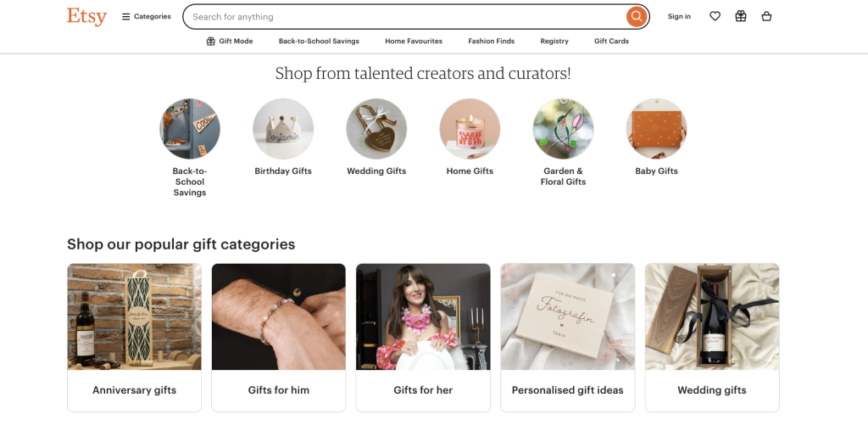Go to Fashion Finds in navigation
This screenshot has width=868, height=442.
492,41
